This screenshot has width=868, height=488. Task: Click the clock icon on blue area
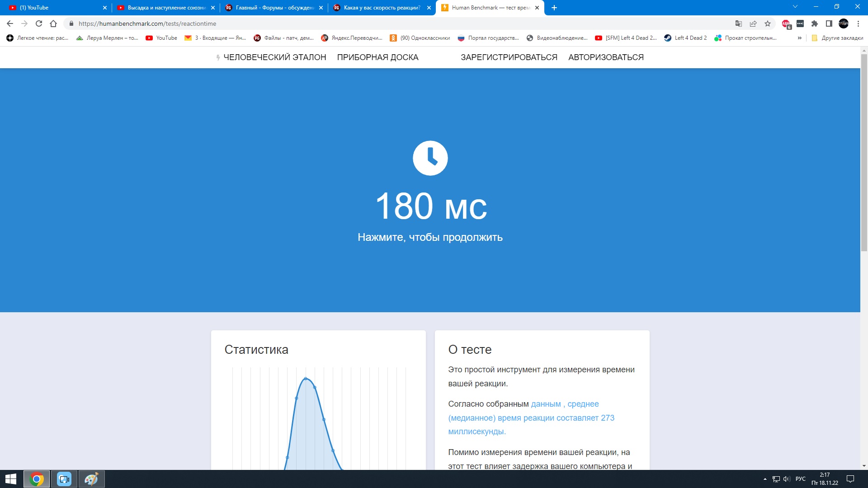(x=430, y=158)
